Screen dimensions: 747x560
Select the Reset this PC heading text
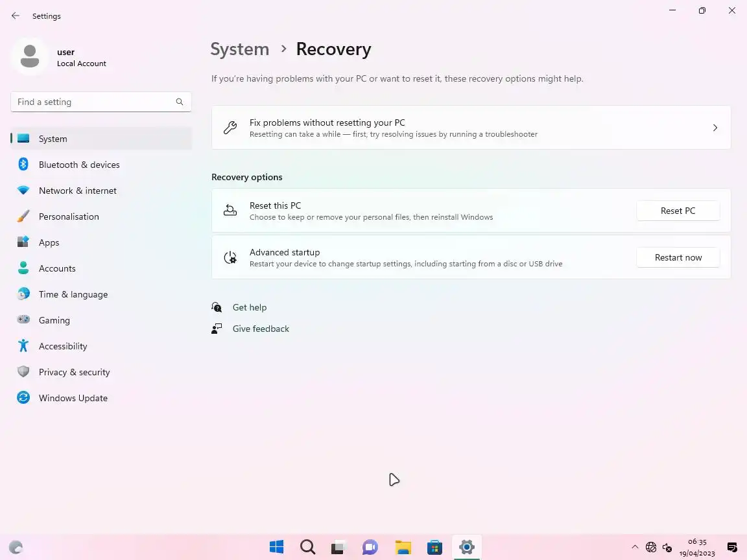(276, 205)
